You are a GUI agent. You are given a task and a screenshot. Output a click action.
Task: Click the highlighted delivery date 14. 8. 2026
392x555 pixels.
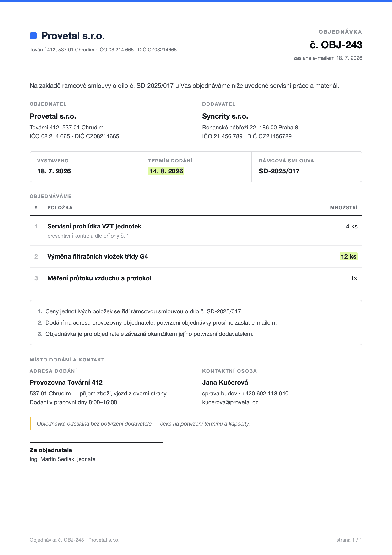(x=166, y=171)
